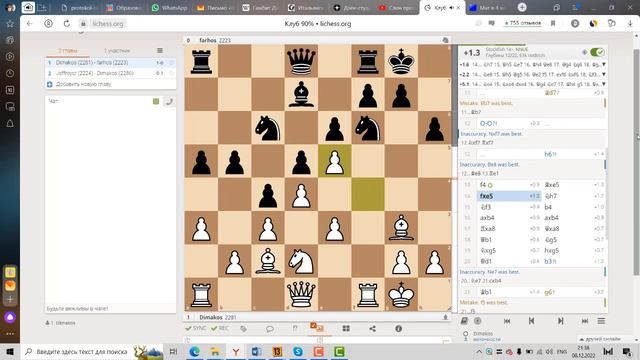640x360 pixels.
Task: Toggle the green chat note button
Action: pos(156,101)
